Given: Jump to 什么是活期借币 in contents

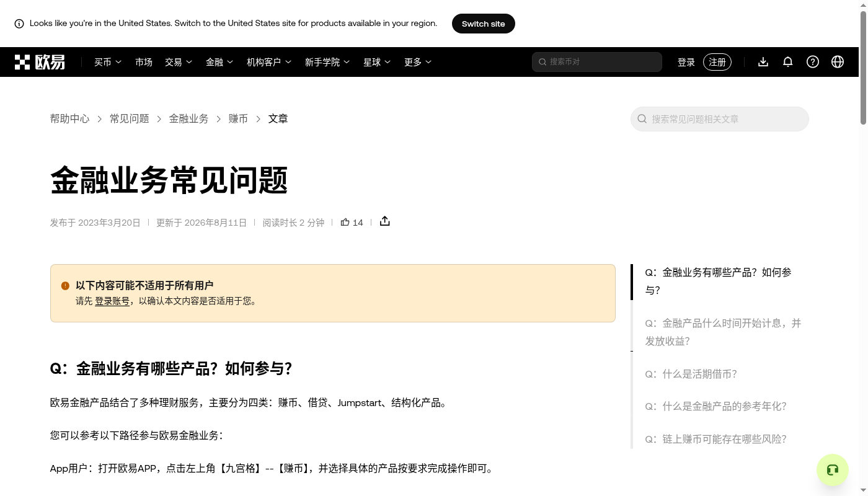Looking at the screenshot, I should tap(691, 374).
